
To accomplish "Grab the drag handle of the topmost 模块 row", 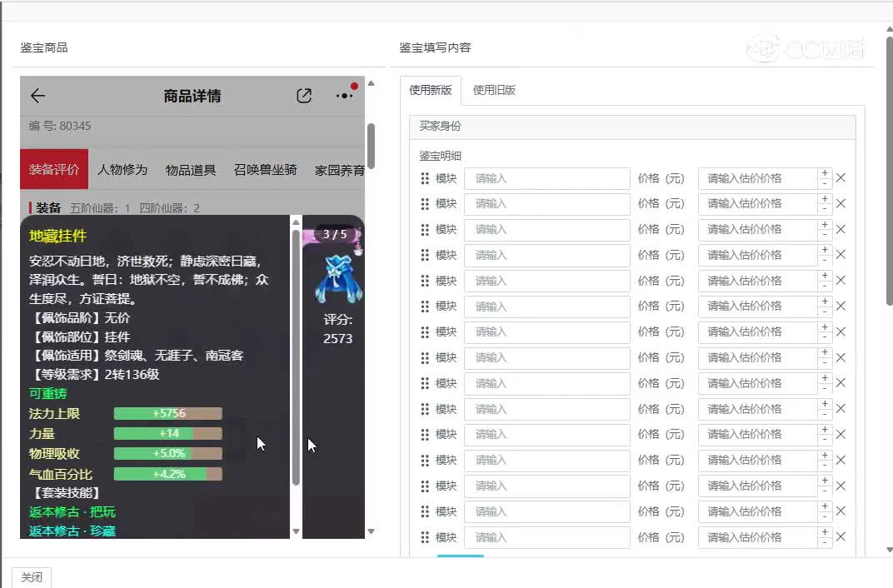I will click(x=425, y=179).
